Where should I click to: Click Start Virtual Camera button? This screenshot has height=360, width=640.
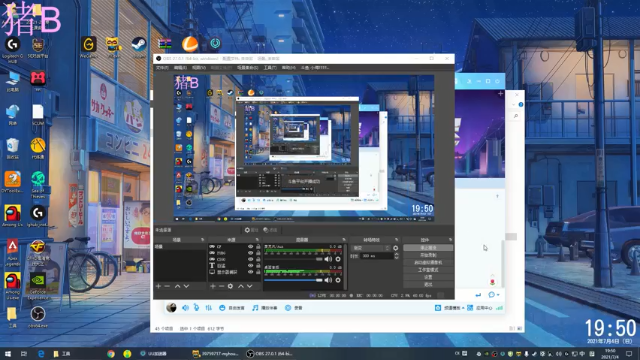pyautogui.click(x=428, y=262)
